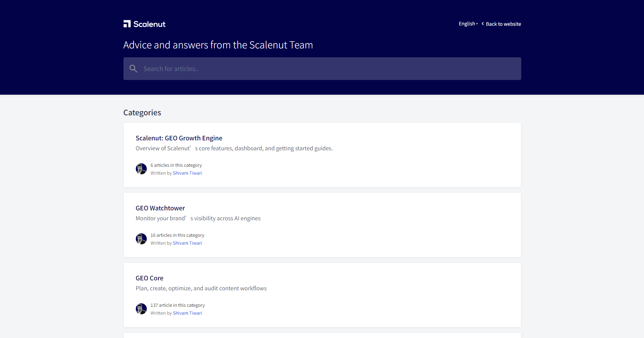Click Shivam Tiwari under GEO Watchtower
Image resolution: width=644 pixels, height=338 pixels.
tap(187, 243)
